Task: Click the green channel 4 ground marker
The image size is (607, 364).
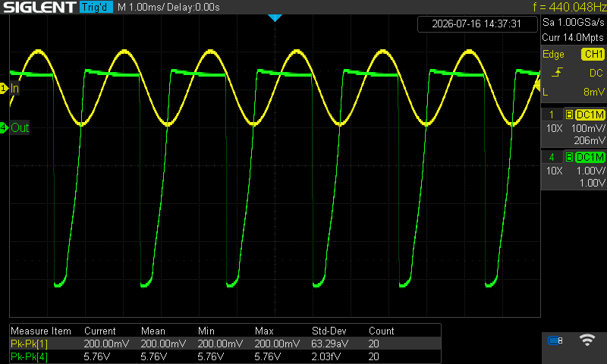Action: tap(4, 127)
